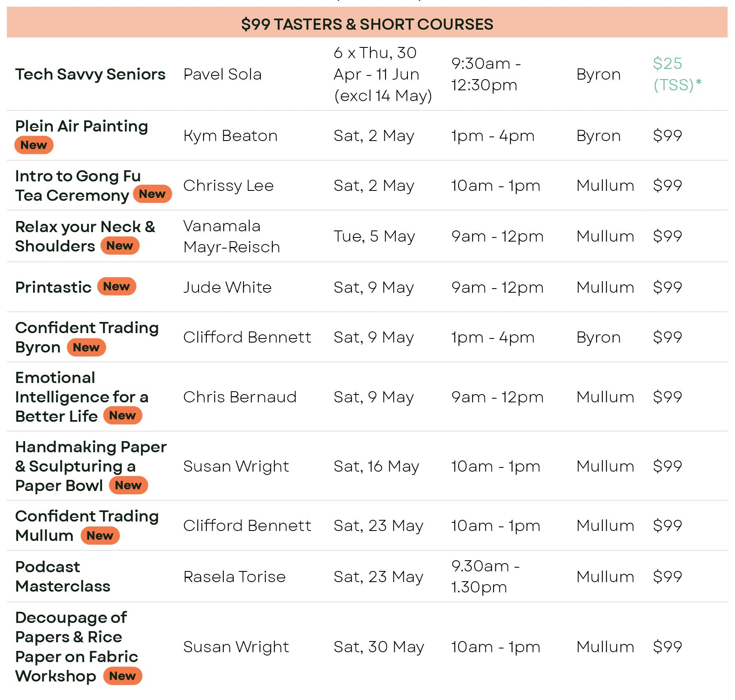Open the Podcast Masterclass course
This screenshot has width=735, height=700.
coord(63,576)
